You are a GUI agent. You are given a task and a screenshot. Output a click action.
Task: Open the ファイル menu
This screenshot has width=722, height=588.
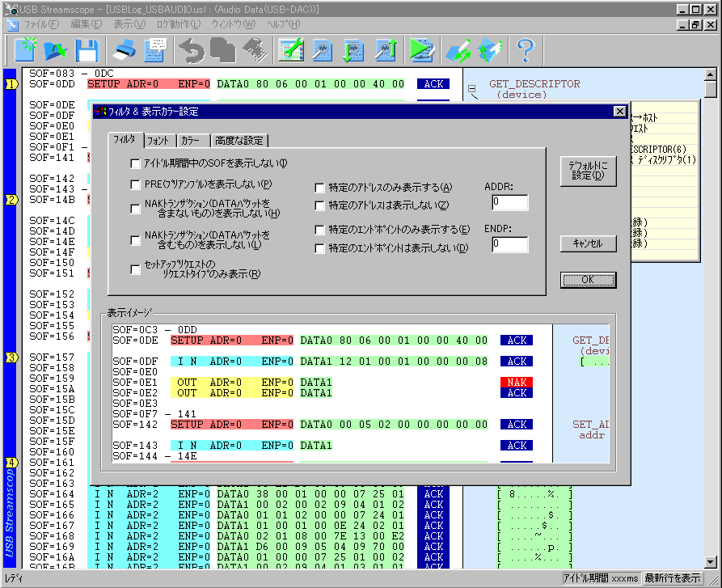(x=41, y=24)
